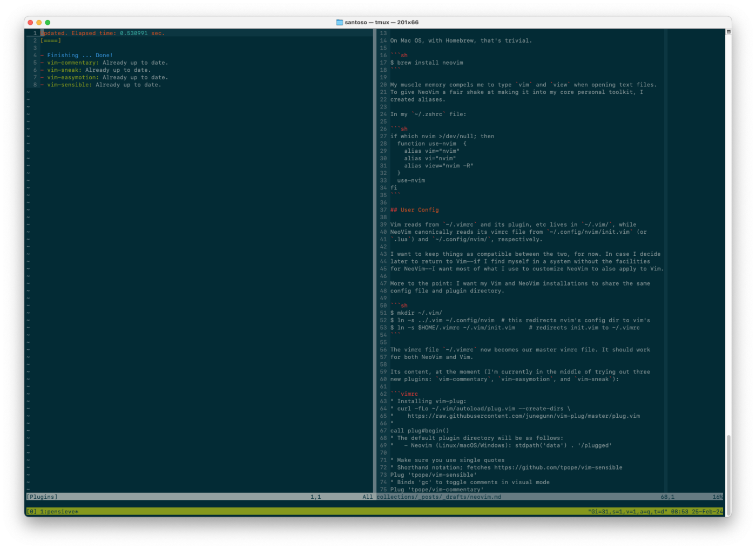Screen dimensions: 756x549
Task: Click the yellow minimize button
Action: (x=38, y=22)
